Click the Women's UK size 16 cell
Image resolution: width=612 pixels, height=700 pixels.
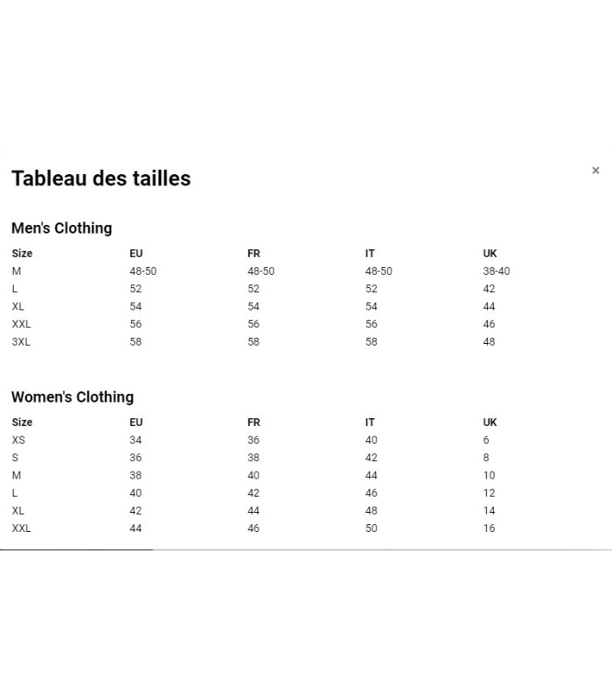489,528
